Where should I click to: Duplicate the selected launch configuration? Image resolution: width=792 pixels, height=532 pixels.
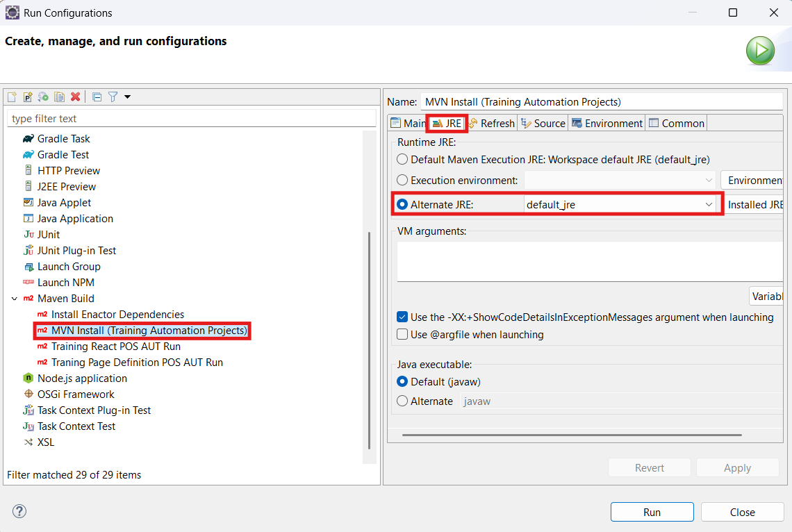tap(60, 97)
